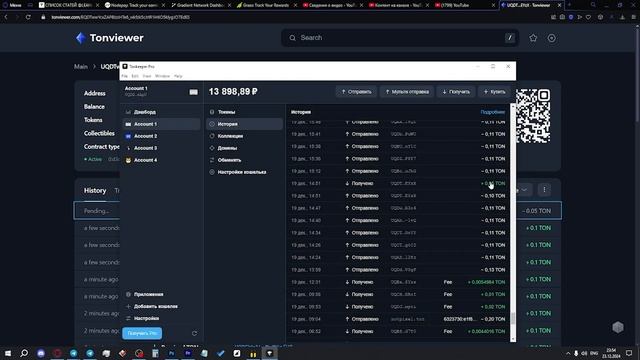This screenshot has width=640, height=360.
Task: Reload the browser page
Action: [28, 17]
